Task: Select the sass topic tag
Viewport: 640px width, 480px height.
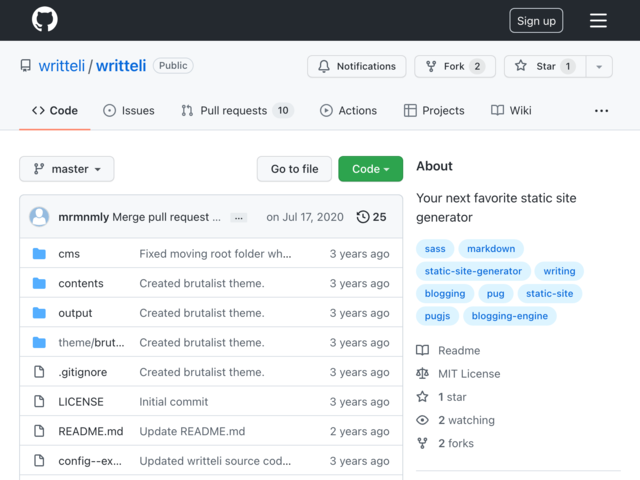Action: coord(435,249)
